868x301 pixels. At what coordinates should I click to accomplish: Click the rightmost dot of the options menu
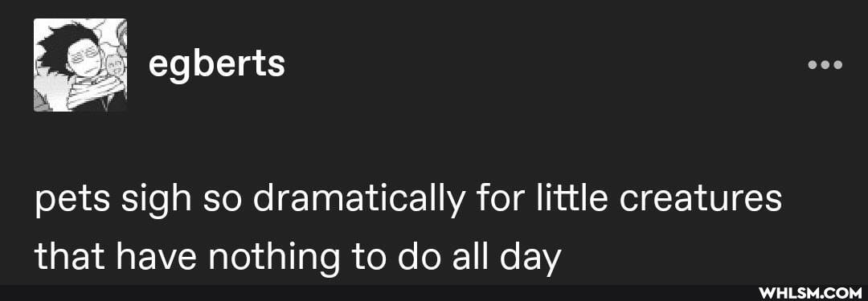[837, 65]
